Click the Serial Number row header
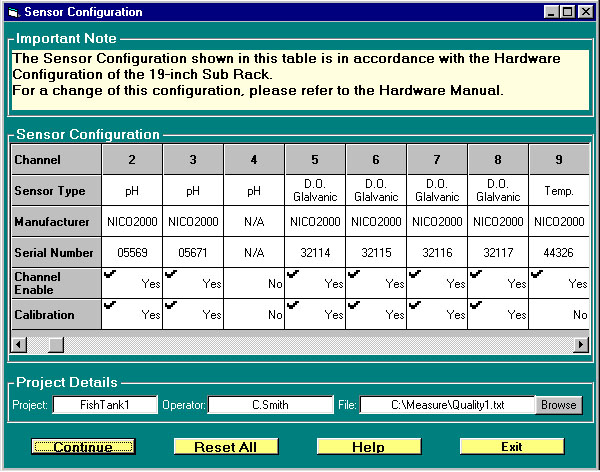Image resolution: width=600 pixels, height=472 pixels. coord(56,252)
